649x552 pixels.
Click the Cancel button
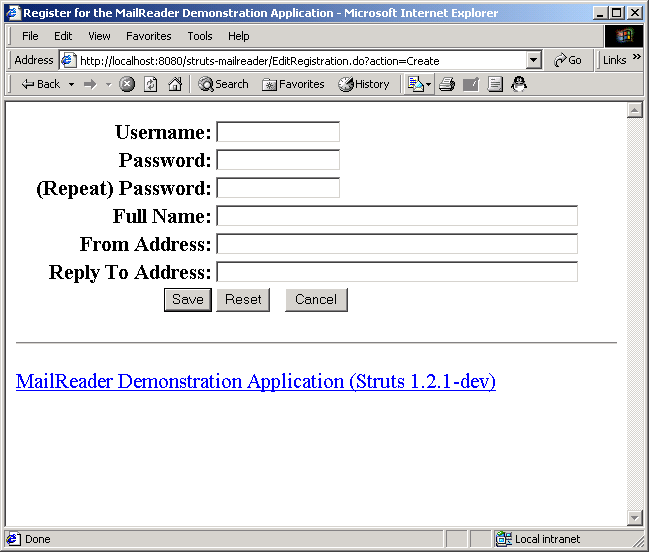click(316, 300)
